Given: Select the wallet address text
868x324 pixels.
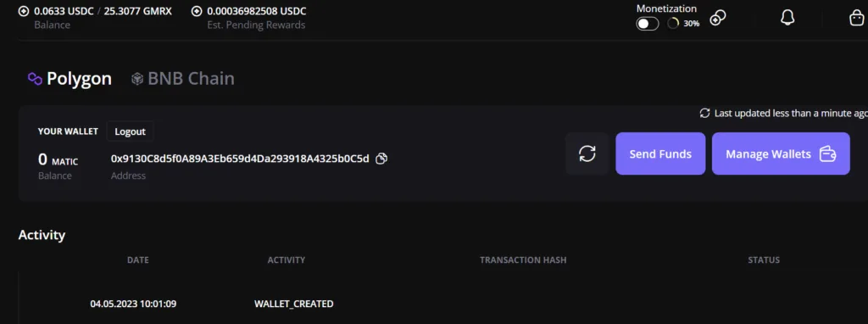Looking at the screenshot, I should point(240,159).
